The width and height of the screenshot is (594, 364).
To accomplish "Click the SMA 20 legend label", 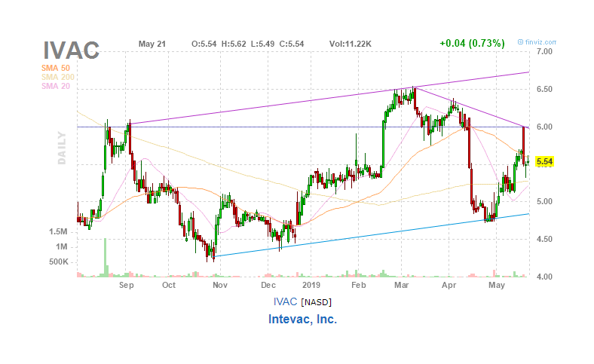I will click(56, 86).
